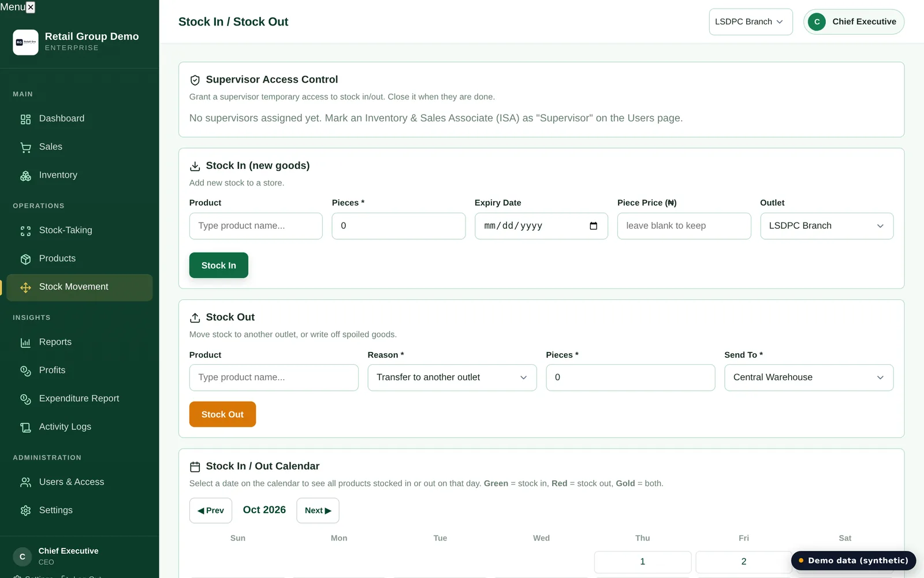Select calendar day 1

[643, 562]
